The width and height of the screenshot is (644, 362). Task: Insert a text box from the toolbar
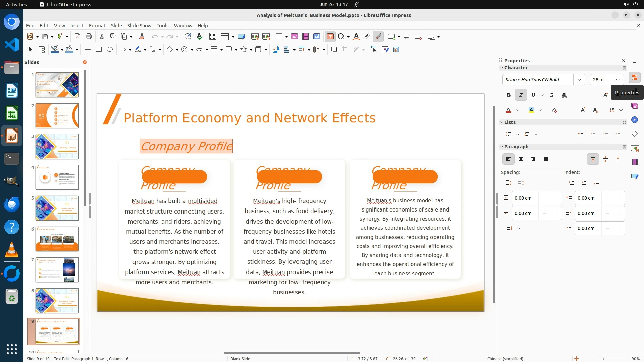pos(330,37)
